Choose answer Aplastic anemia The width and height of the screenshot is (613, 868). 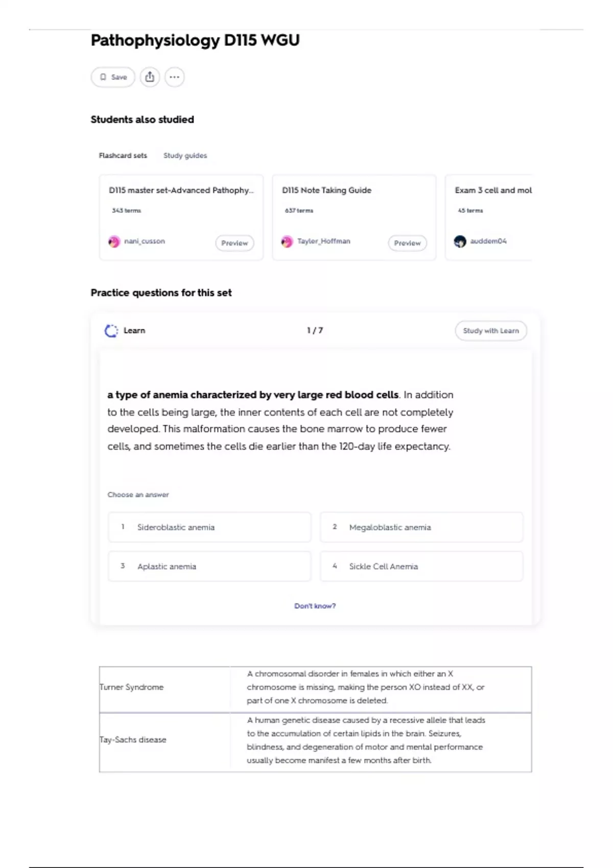pos(209,566)
